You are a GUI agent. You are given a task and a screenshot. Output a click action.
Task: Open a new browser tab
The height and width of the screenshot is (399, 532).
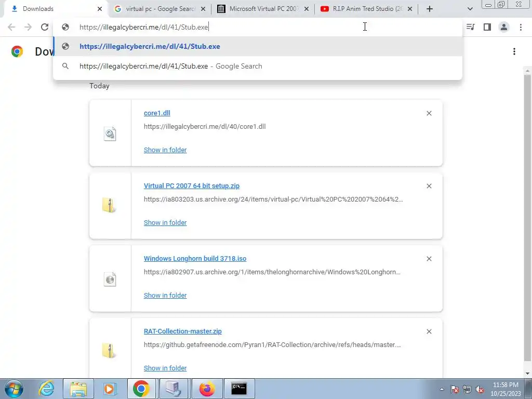(430, 9)
